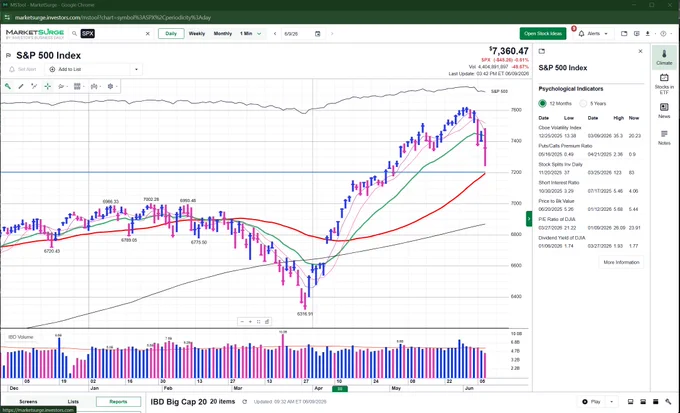Go to previous date with left arrow
The height and width of the screenshot is (413, 680).
coord(275,33)
